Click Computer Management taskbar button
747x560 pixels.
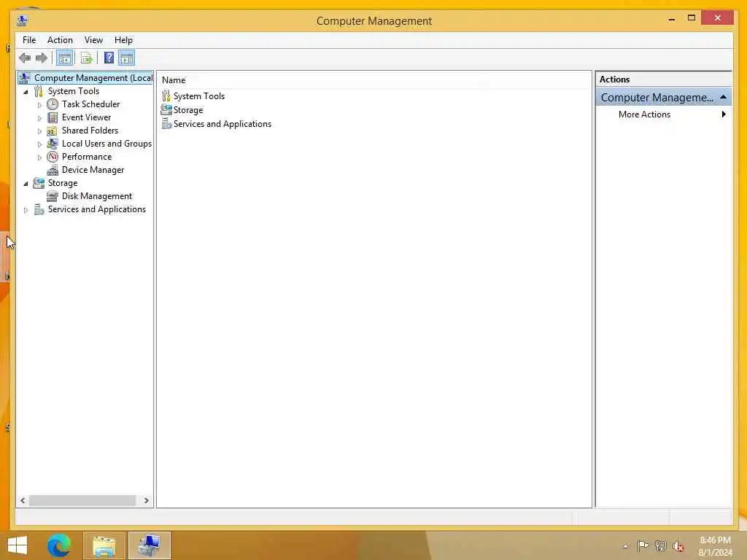(149, 545)
